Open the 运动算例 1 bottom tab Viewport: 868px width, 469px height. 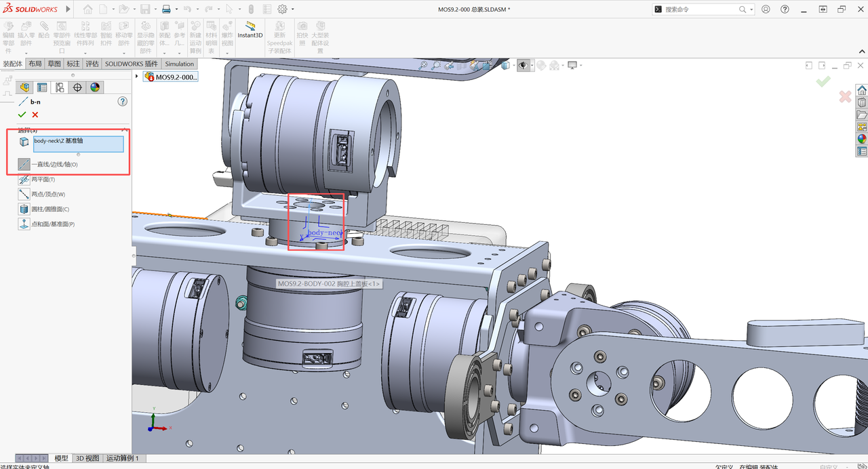pos(123,459)
